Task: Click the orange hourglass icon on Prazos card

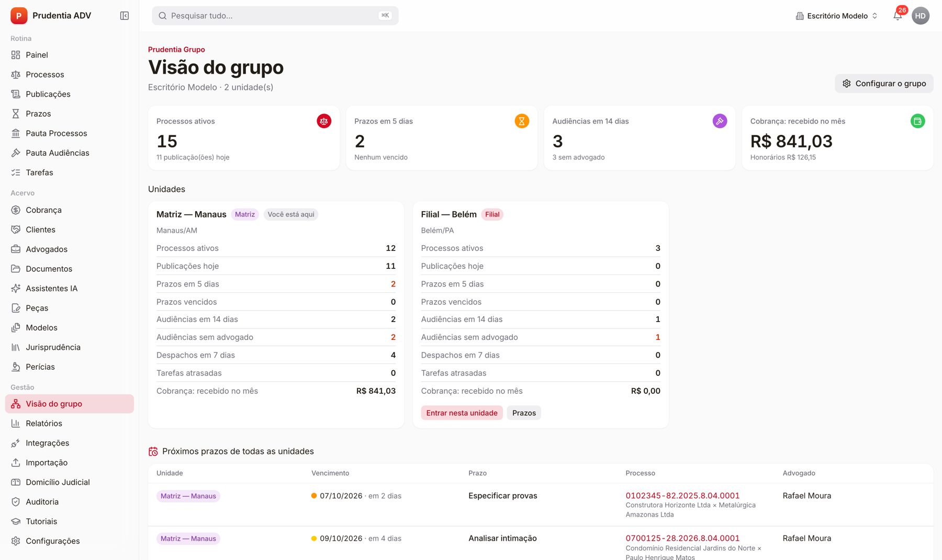Action: pos(522,121)
